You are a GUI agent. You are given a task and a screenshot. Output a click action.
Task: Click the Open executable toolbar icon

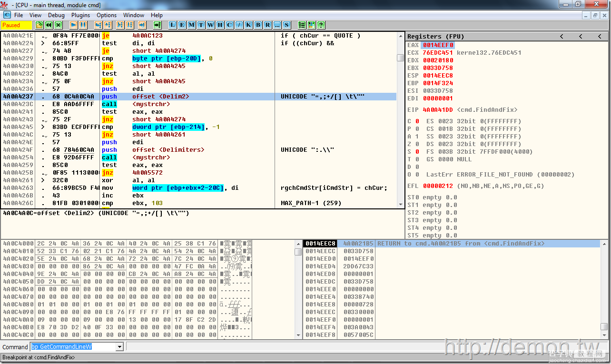coord(39,25)
